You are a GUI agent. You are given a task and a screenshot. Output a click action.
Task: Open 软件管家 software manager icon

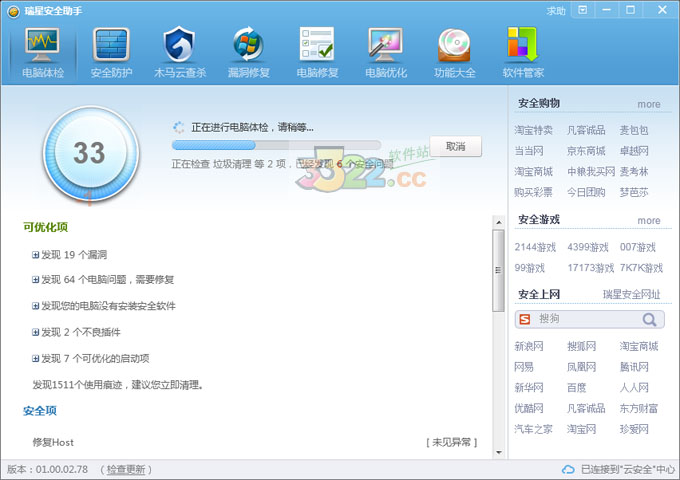(x=523, y=44)
